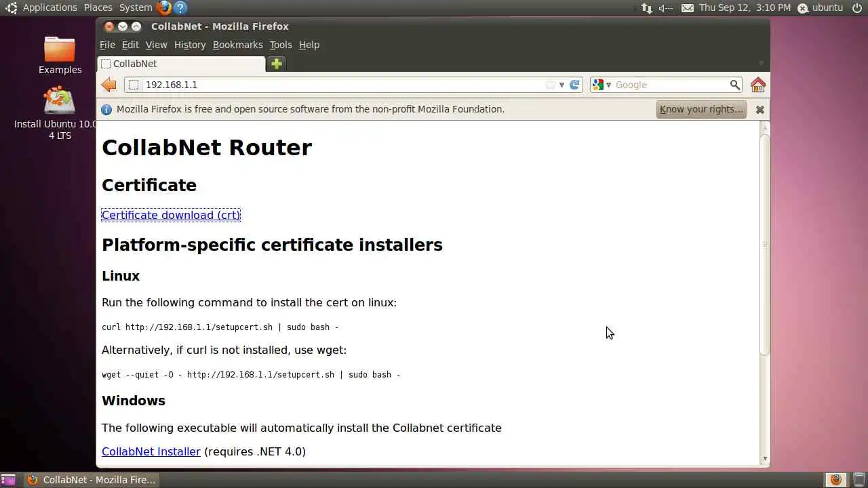The width and height of the screenshot is (868, 488).
Task: Click the Ubuntu logo in top panel
Action: pyautogui.click(x=11, y=8)
